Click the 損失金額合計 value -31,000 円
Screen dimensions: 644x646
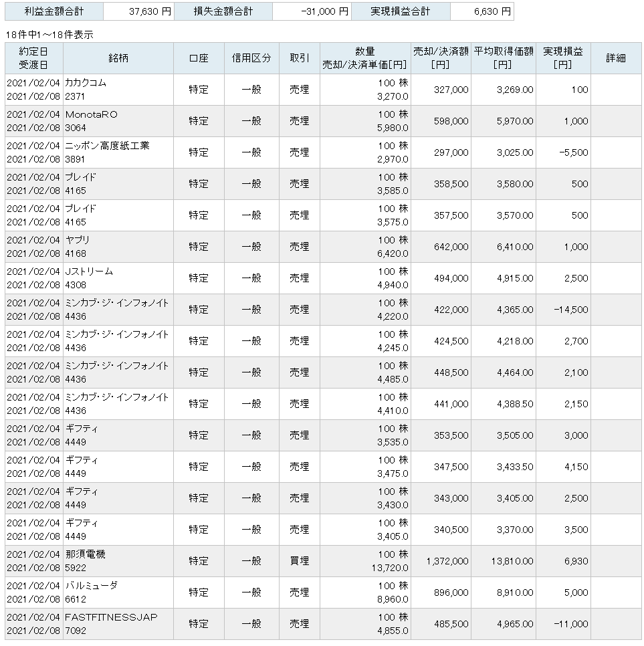(325, 11)
